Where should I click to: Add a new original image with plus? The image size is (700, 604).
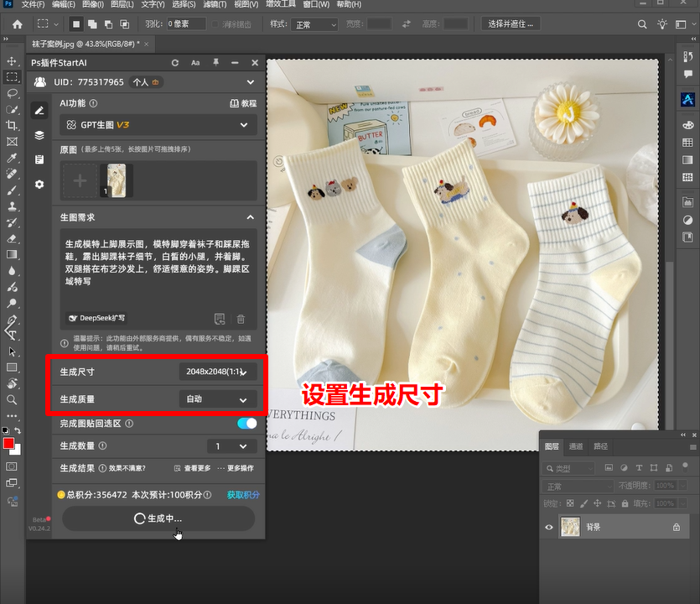click(x=80, y=181)
